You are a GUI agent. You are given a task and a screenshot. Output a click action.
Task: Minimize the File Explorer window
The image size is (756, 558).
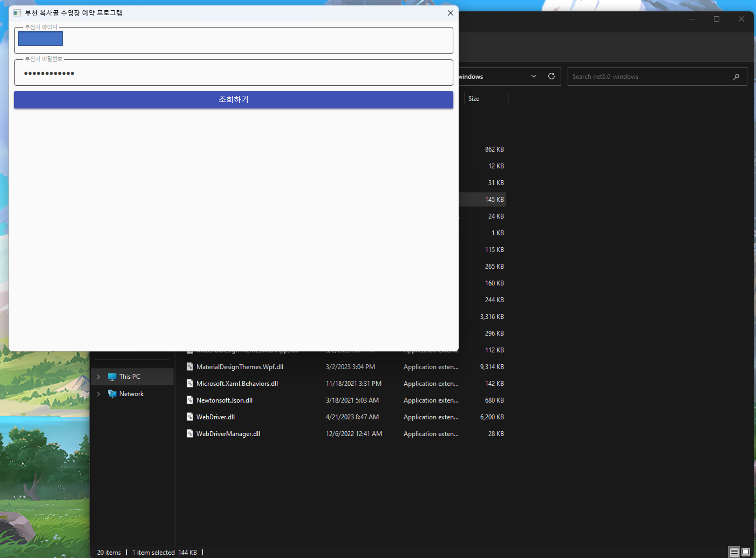[692, 19]
